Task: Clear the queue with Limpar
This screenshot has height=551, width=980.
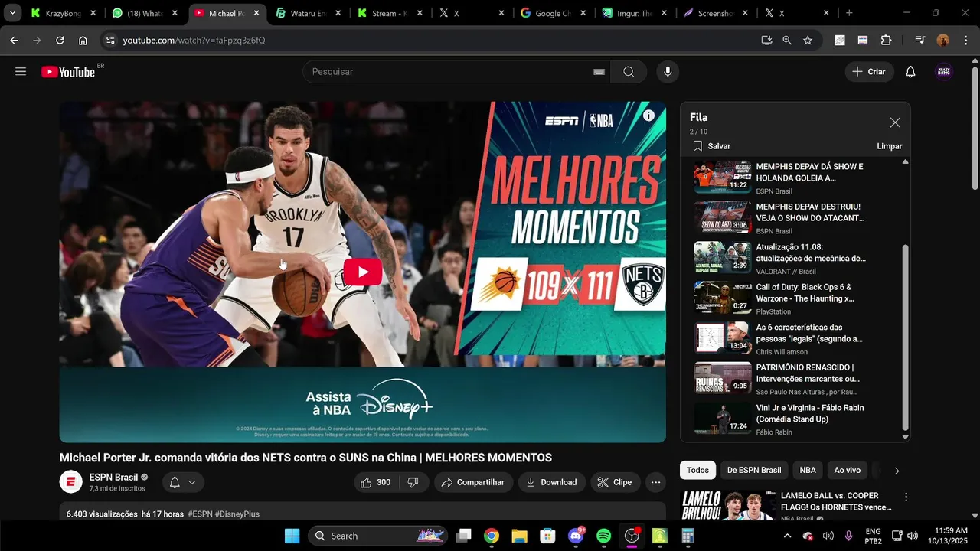Action: pyautogui.click(x=889, y=146)
